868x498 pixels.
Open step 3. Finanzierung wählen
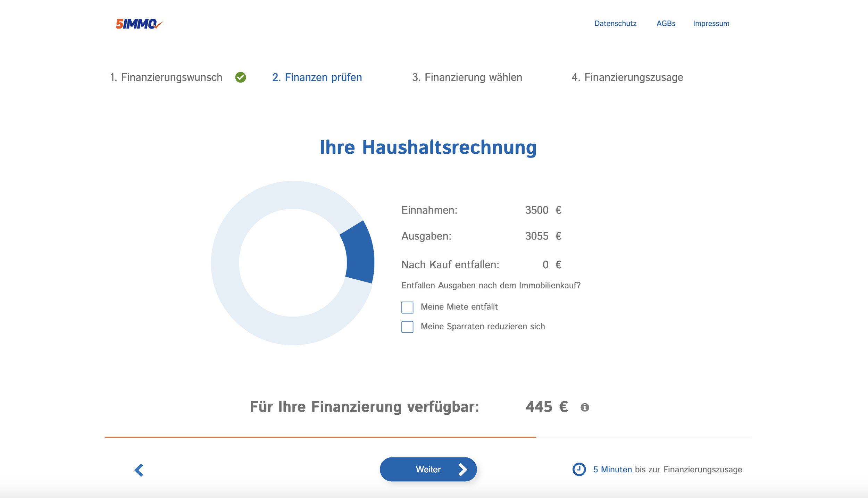(x=467, y=77)
